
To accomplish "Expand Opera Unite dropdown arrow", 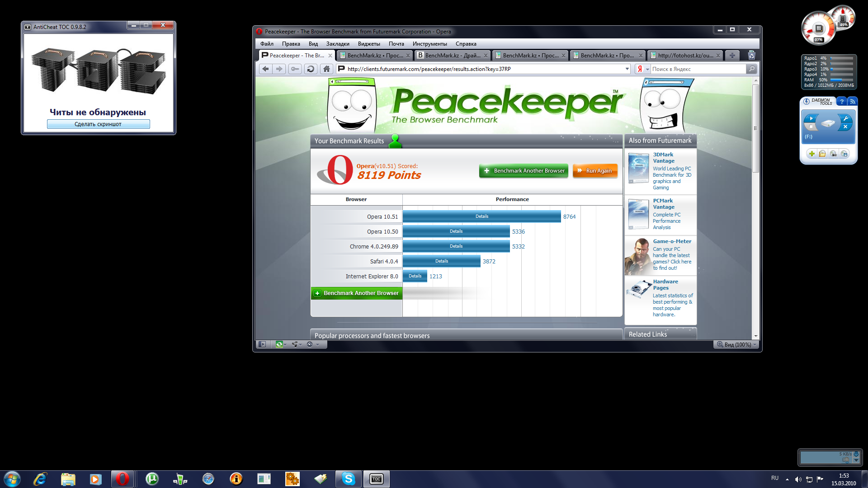I will point(301,345).
